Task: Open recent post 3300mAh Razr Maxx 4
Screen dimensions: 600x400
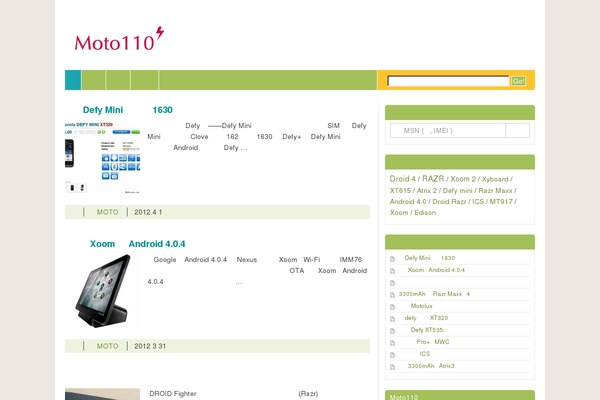Action: [434, 294]
